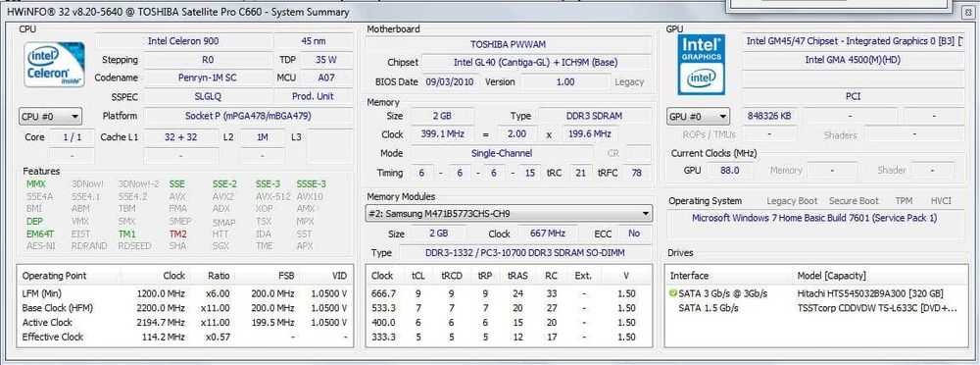Click the Socket P platform field
This screenshot has height=365, width=980.
(x=248, y=117)
